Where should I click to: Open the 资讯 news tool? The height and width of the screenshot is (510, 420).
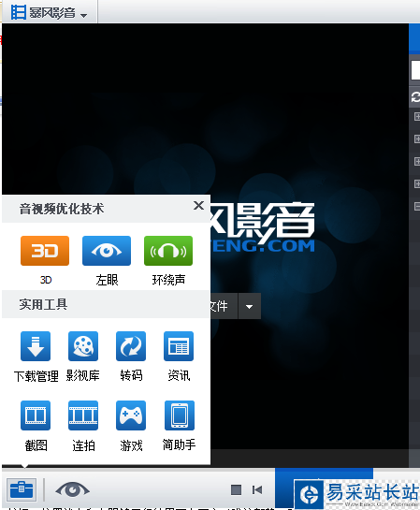tap(179, 346)
